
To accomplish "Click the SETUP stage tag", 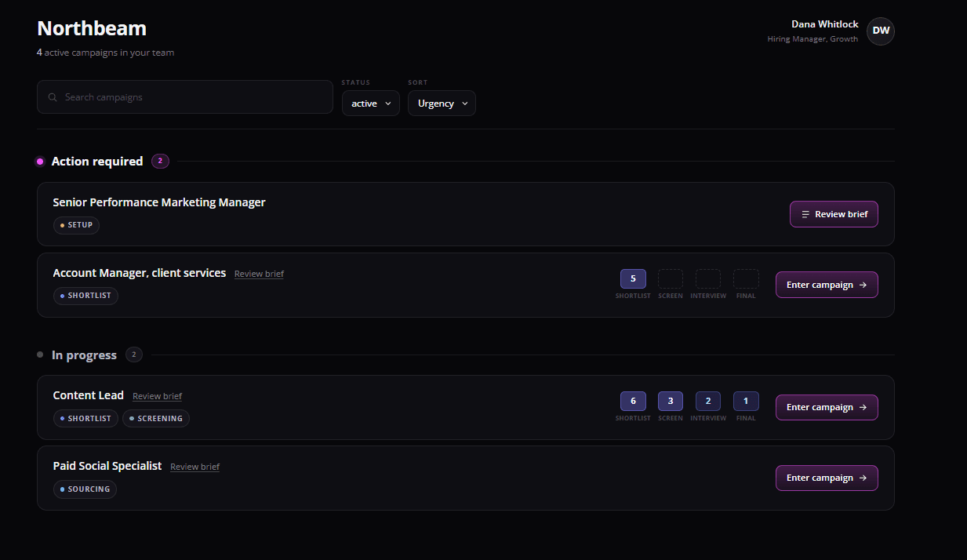I will coord(76,225).
